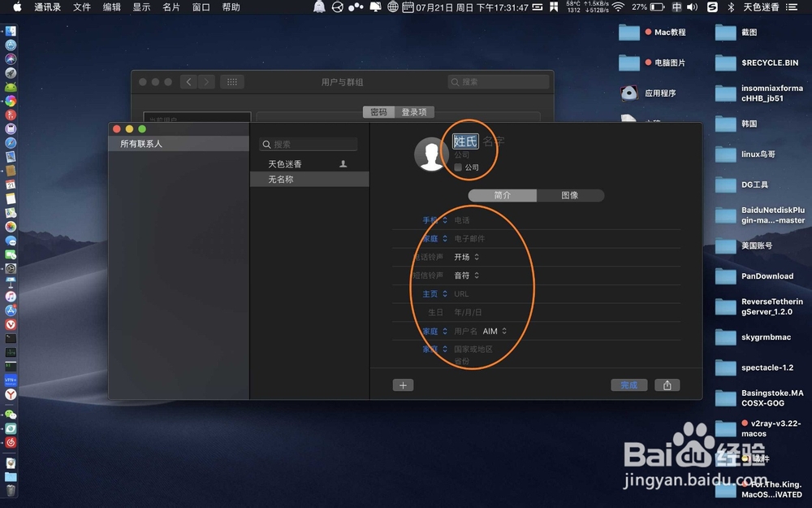Click the 名字 first name field
812x508 pixels.
[494, 141]
